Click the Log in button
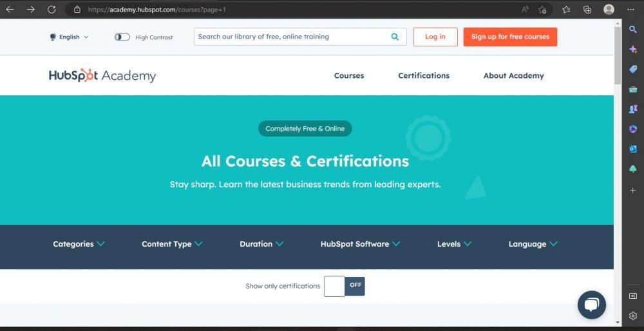This screenshot has width=644, height=331. pyautogui.click(x=435, y=37)
